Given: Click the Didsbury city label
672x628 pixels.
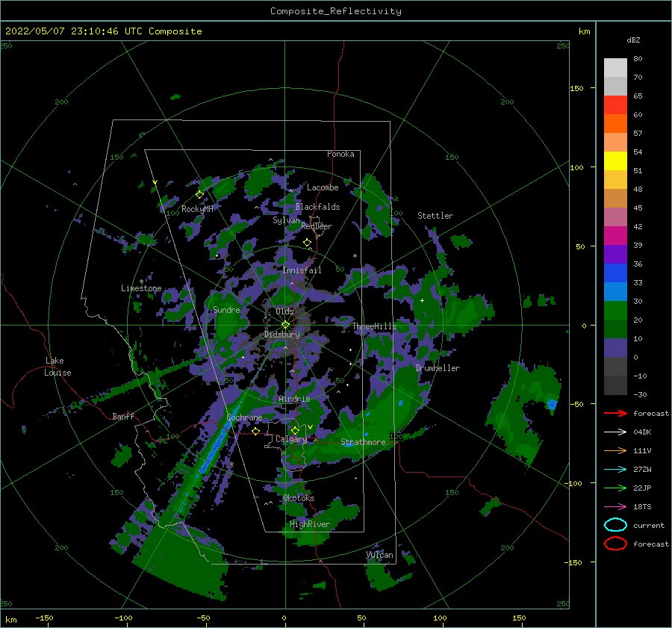Looking at the screenshot, I should (x=282, y=335).
